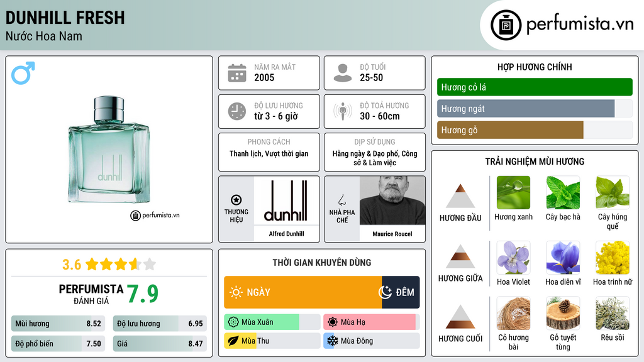This screenshot has height=362, width=644.
Task: Click the person icon beside Độ tuổi
Action: pos(343,73)
